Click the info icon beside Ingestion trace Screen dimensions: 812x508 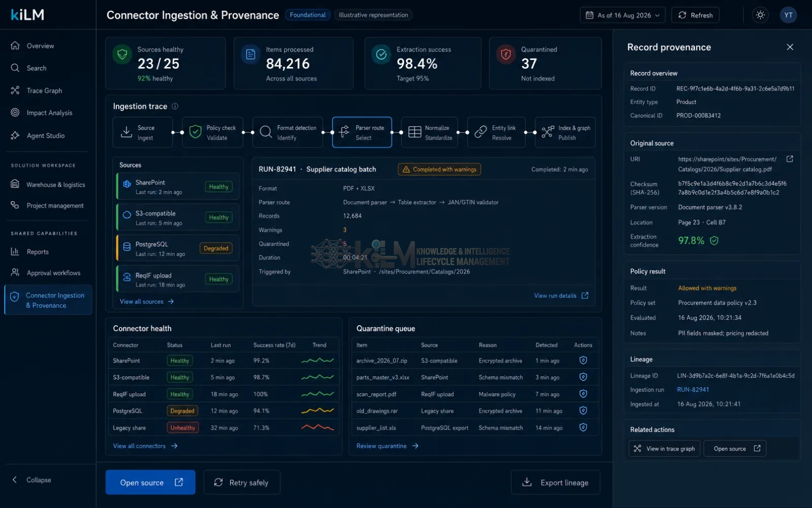(x=175, y=106)
